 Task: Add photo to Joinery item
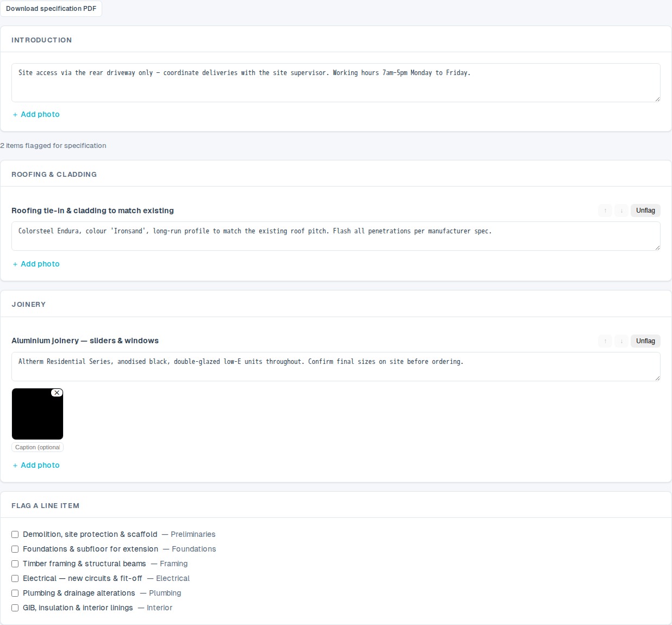point(36,465)
